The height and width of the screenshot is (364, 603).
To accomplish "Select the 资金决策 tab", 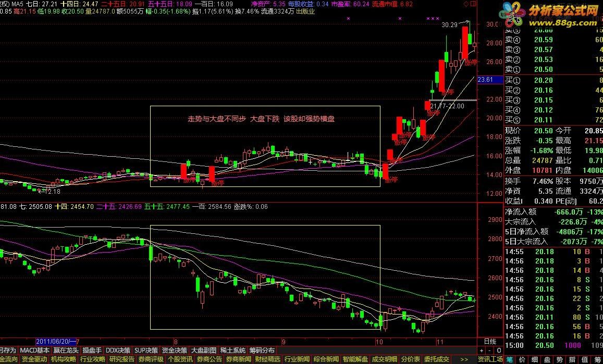I will click(x=174, y=350).
